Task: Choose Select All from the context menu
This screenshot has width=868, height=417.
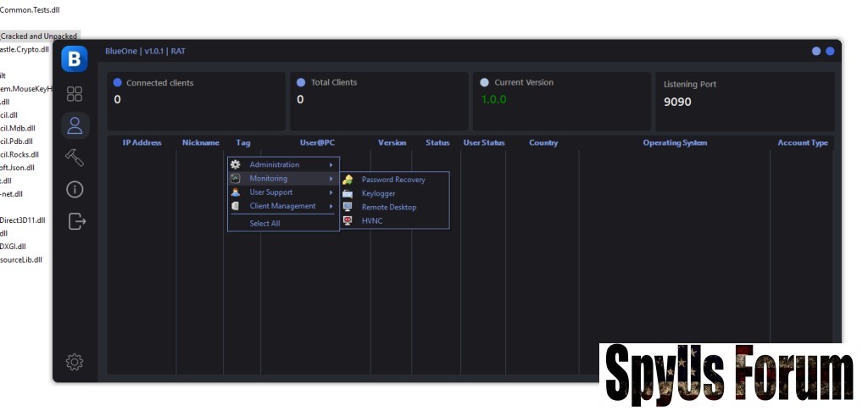Action: tap(264, 224)
